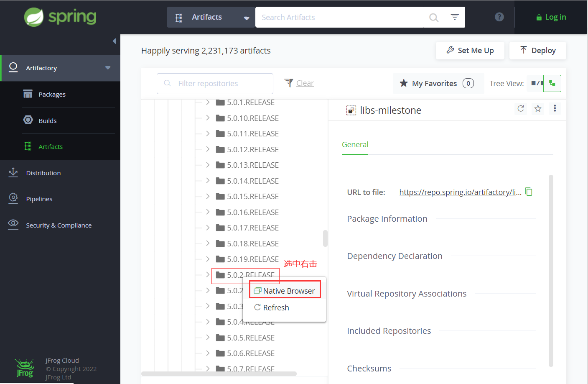
Task: Expand the 5.0.17.RELEASE folder
Action: [x=208, y=228]
